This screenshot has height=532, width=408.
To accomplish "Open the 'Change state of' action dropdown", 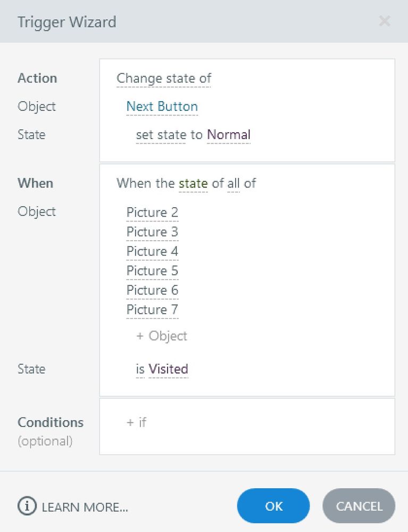I will tap(164, 78).
